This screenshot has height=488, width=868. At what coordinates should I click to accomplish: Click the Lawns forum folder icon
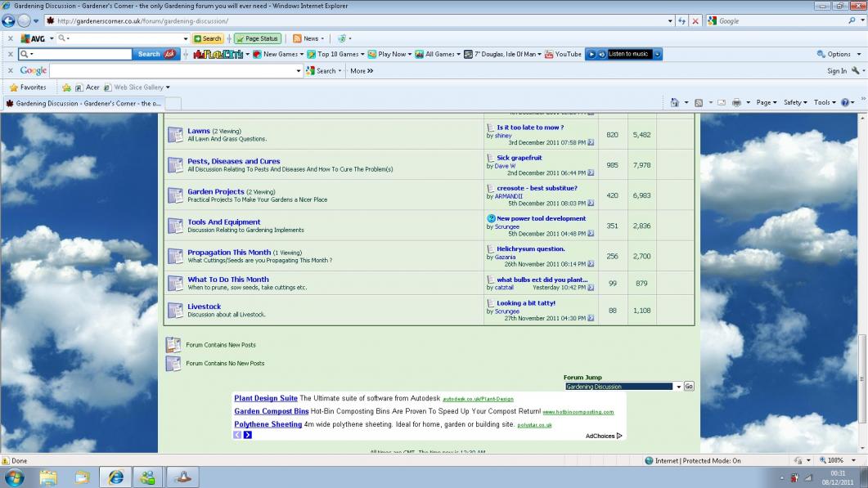pyautogui.click(x=175, y=135)
